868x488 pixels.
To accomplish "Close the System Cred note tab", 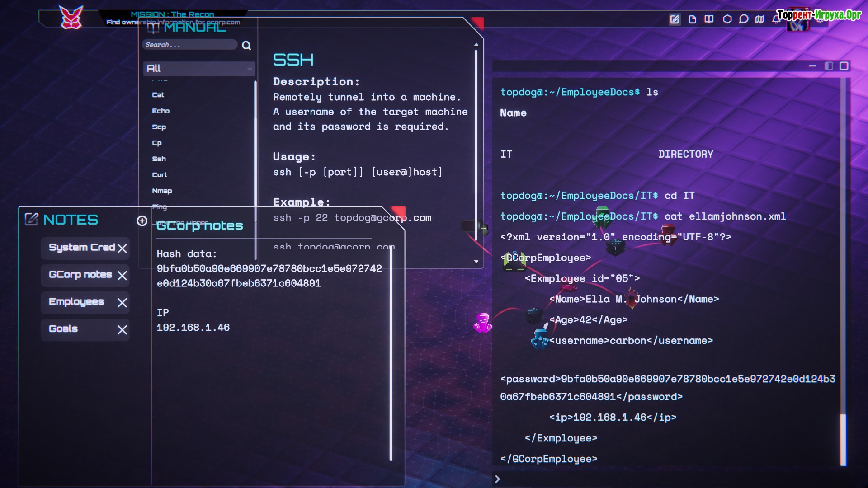I will tap(122, 248).
